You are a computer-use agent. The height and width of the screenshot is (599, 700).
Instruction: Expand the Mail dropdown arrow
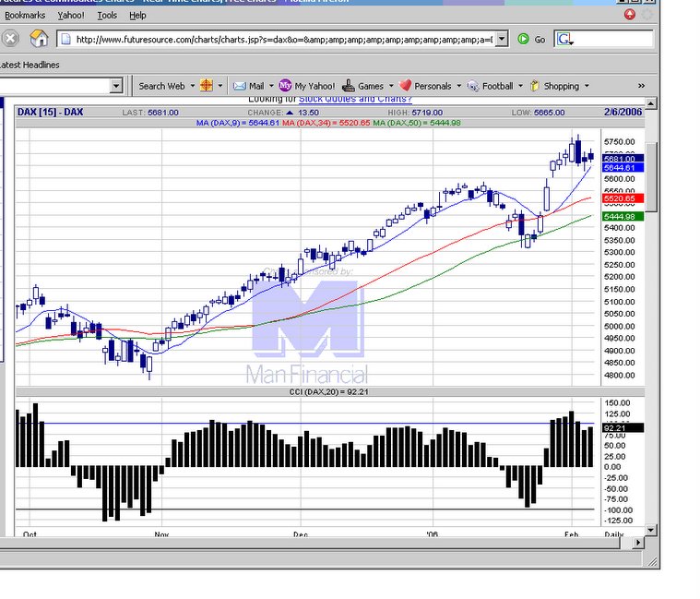[271, 86]
